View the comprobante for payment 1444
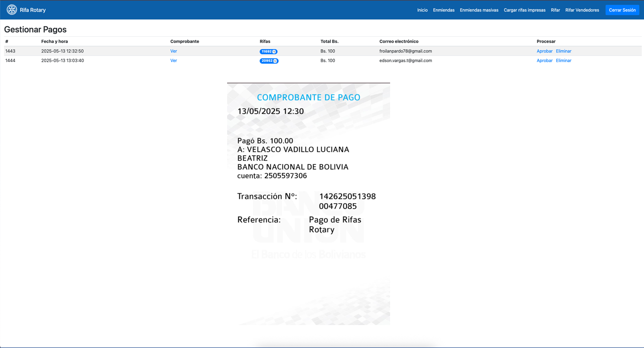Screen dimensions: 644x348 174,61
